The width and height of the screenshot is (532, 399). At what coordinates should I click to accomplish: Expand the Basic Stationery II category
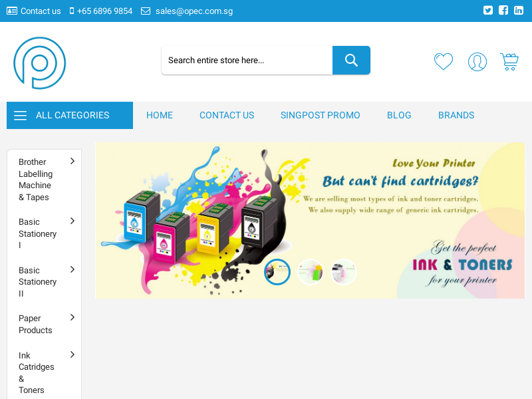click(72, 269)
